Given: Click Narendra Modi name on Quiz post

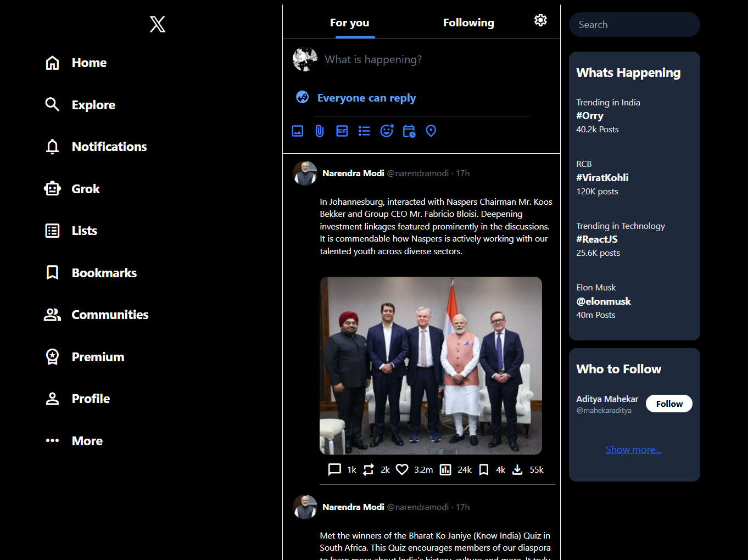Looking at the screenshot, I should pos(353,507).
